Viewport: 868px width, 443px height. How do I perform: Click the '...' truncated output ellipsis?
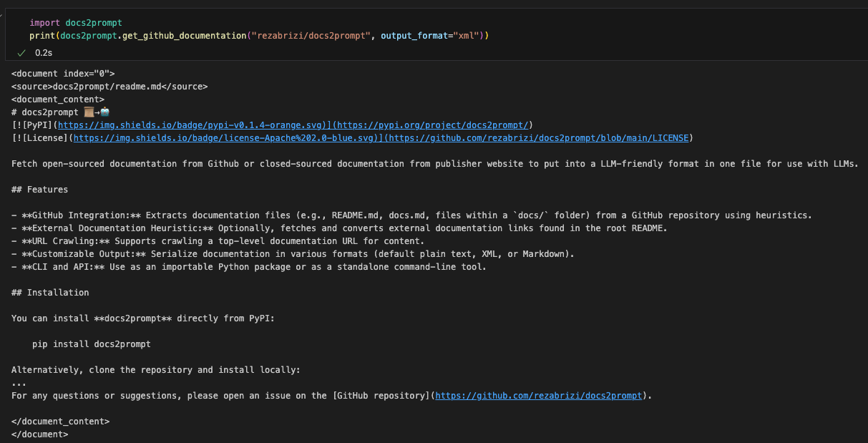pos(19,383)
